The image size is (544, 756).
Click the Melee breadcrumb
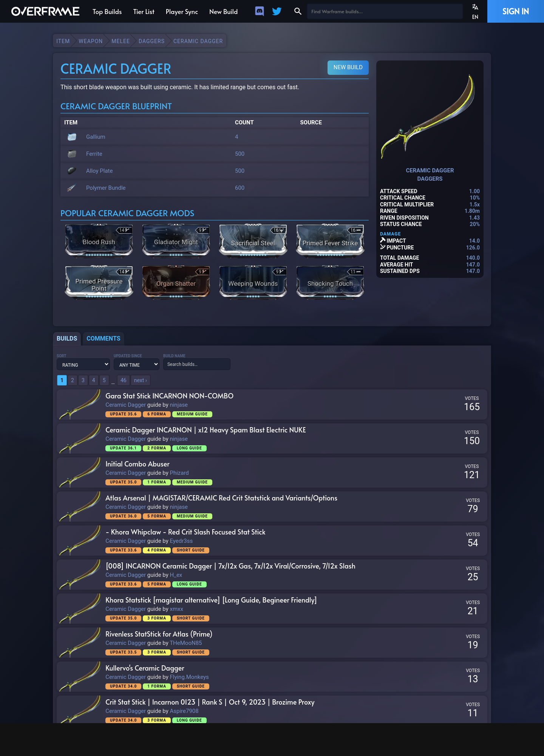[121, 41]
